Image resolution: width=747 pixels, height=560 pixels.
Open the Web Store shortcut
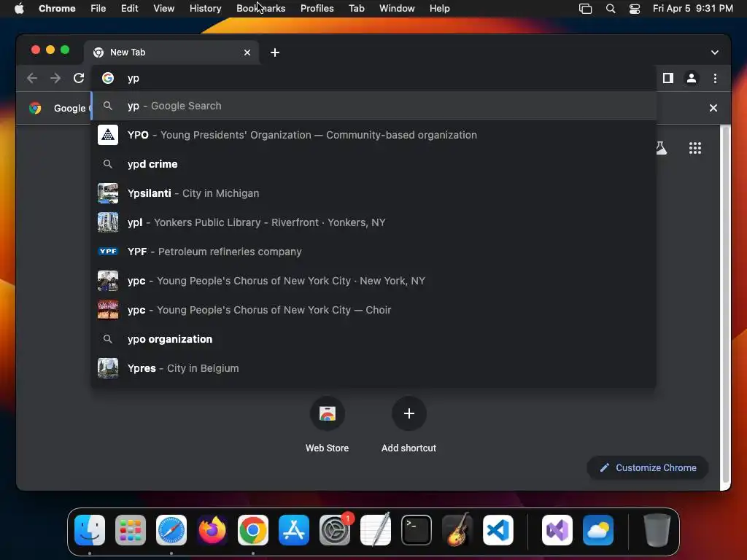click(328, 424)
